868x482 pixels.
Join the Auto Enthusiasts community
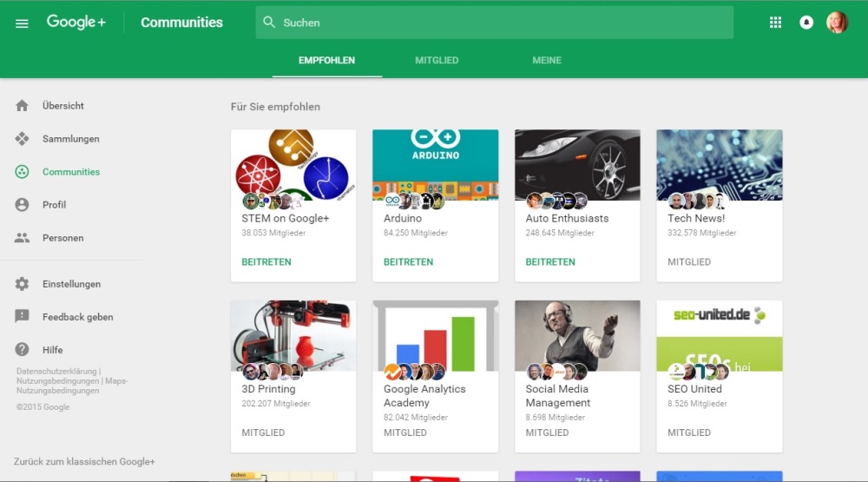click(550, 261)
